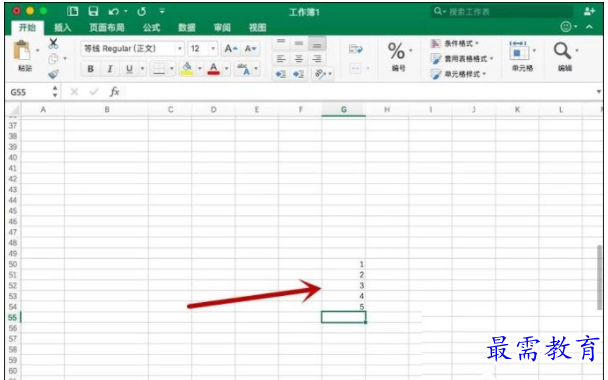Viewport: 608px width, 380px height.
Task: Open 套用表格格式 table formats
Action: point(462,59)
